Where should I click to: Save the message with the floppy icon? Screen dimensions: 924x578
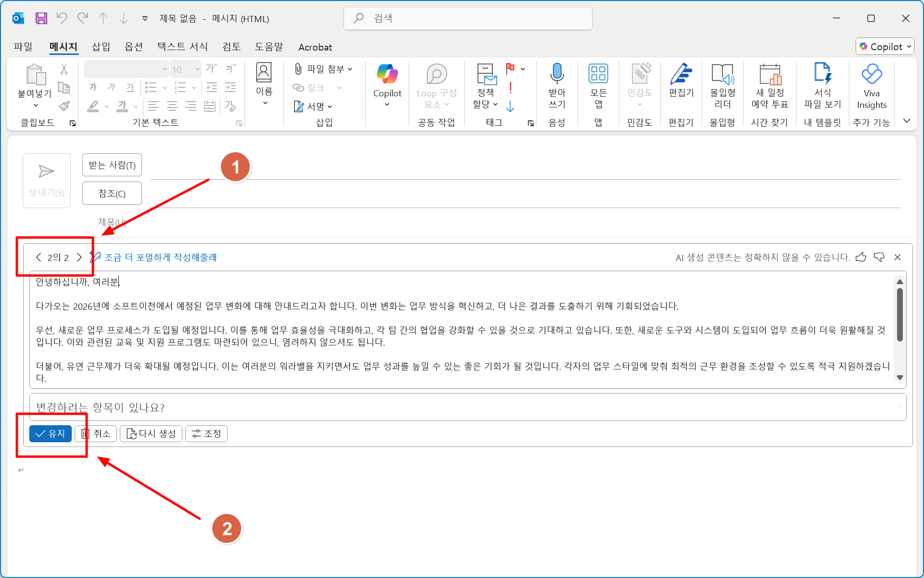[41, 18]
